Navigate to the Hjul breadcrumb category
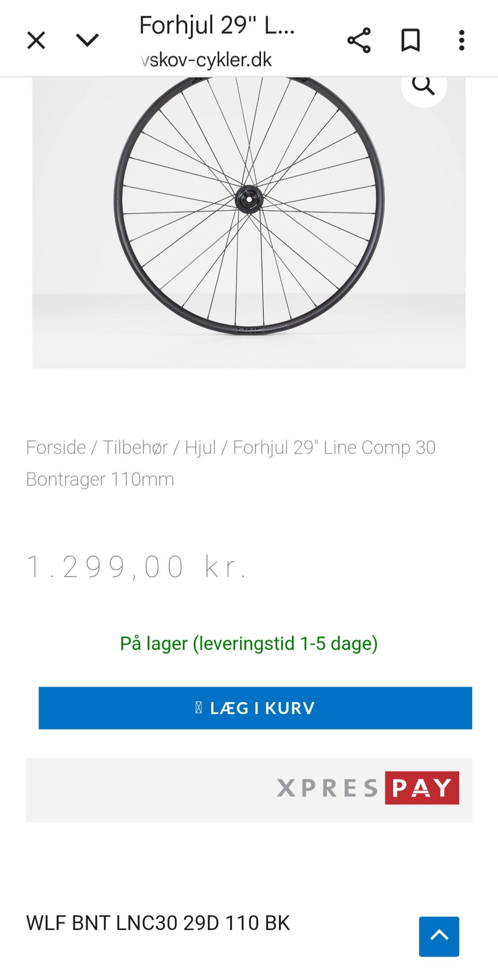This screenshot has height=980, width=498. pos(200,447)
